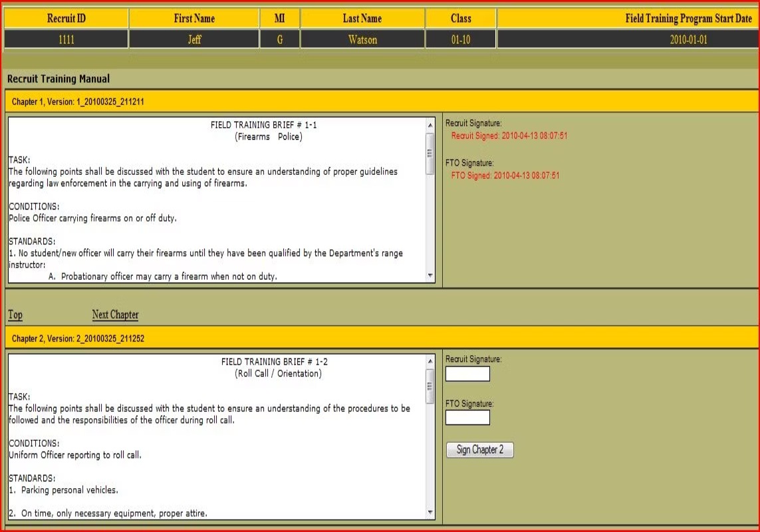
Task: Click the Chapter 1 scrollbar thumb
Action: 430,153
